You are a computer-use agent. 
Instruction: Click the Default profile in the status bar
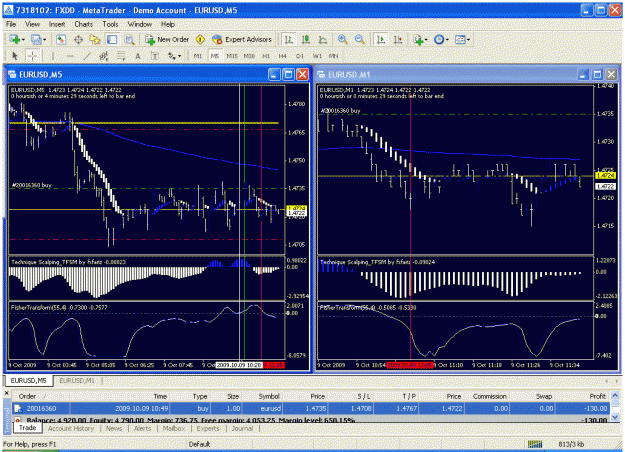(199, 444)
